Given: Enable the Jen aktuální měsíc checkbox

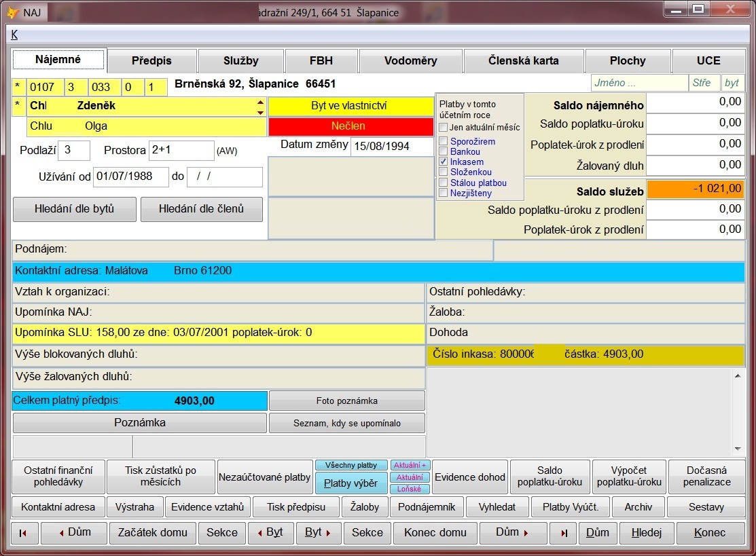Looking at the screenshot, I should pos(444,127).
